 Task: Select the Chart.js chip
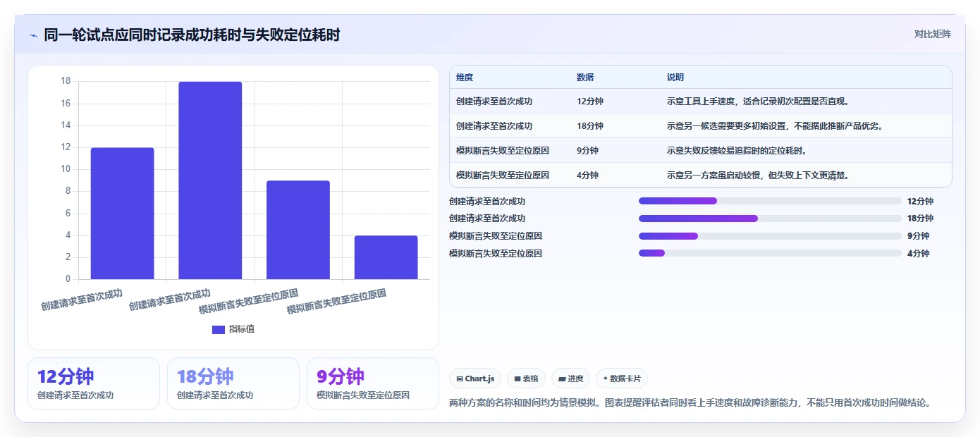point(475,378)
